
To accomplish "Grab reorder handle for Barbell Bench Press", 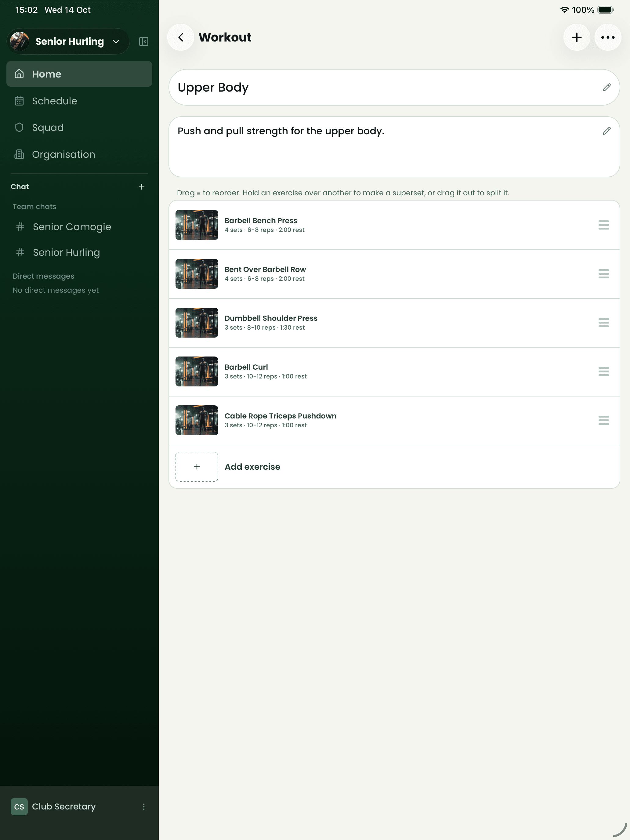I will (x=603, y=225).
